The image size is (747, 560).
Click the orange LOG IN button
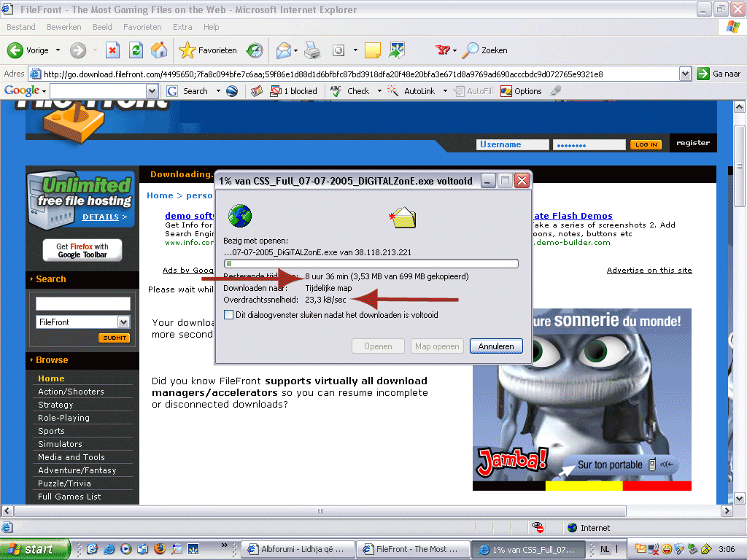[x=646, y=145]
